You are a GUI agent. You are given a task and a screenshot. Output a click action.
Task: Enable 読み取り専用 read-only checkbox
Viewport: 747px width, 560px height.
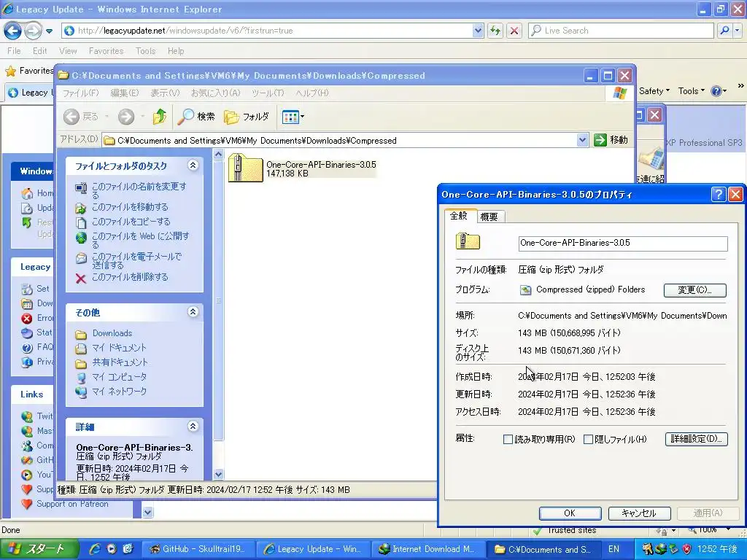[508, 440]
